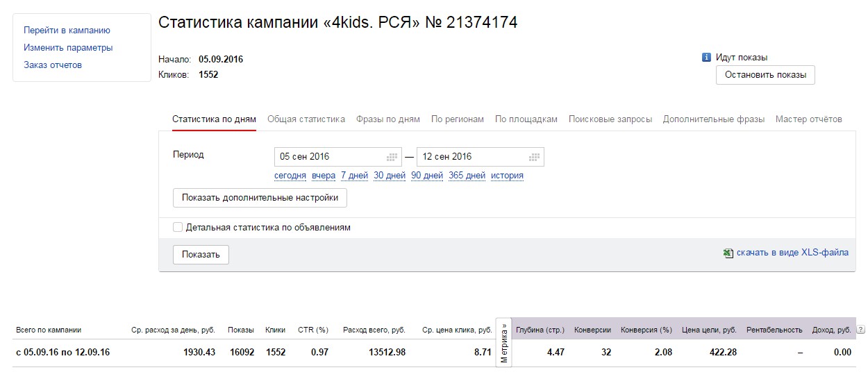Switch to Дополнительные фразы tab
The image size is (868, 379).
pyautogui.click(x=714, y=119)
